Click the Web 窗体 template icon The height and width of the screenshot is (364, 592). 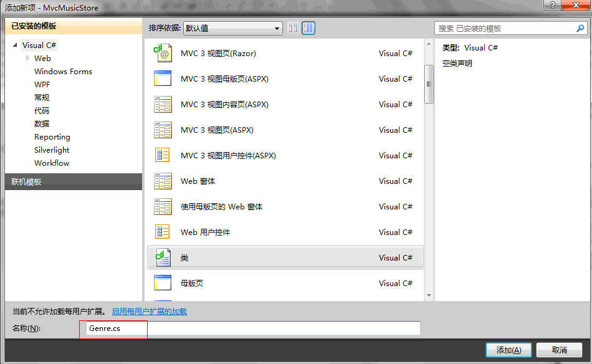pos(163,181)
